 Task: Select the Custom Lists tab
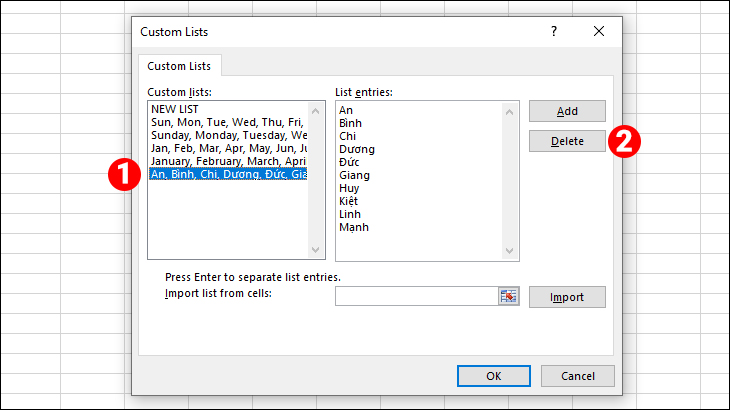click(x=179, y=66)
